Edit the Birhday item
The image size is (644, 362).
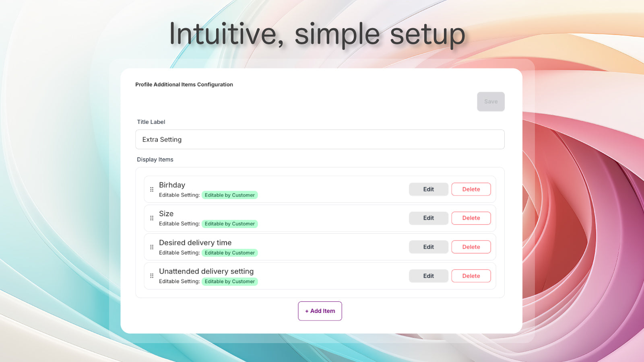tap(428, 189)
